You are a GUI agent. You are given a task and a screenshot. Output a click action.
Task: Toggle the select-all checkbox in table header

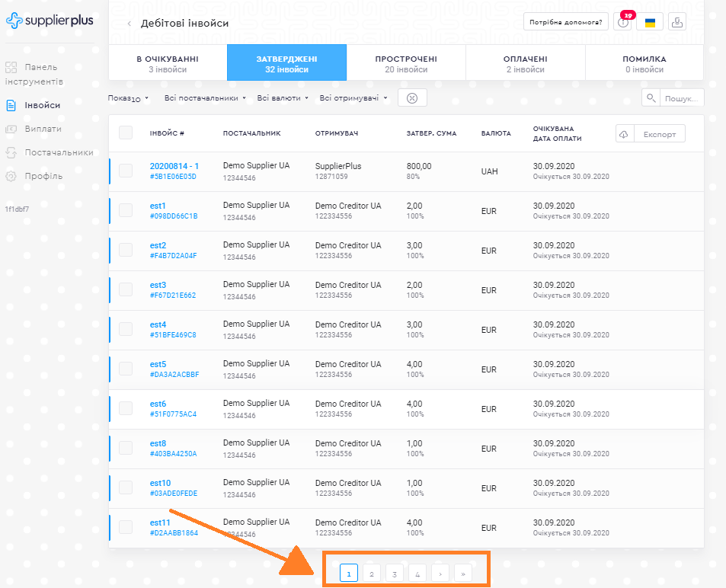126,133
